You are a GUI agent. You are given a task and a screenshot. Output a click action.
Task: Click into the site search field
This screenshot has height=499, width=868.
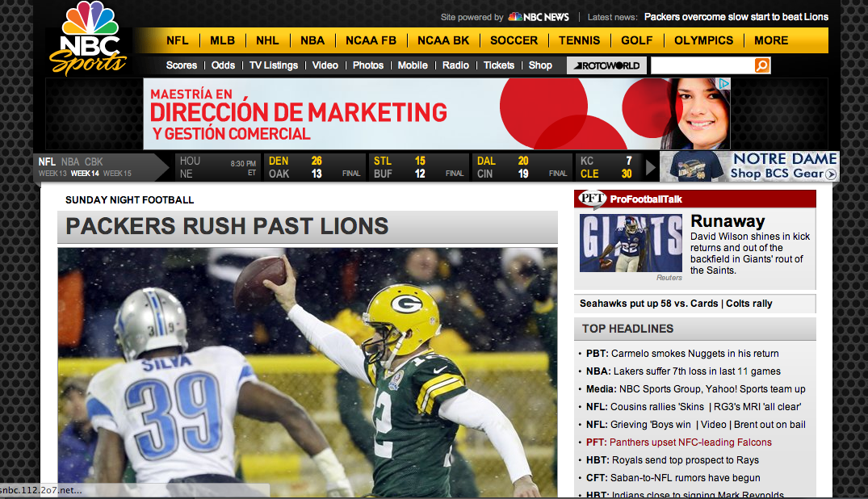point(702,65)
